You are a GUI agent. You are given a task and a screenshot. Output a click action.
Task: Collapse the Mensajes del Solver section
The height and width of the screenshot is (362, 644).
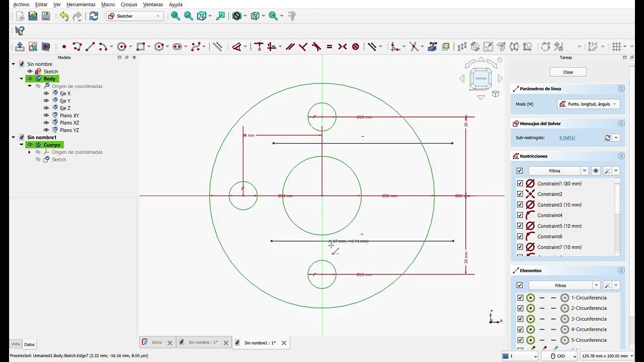621,123
